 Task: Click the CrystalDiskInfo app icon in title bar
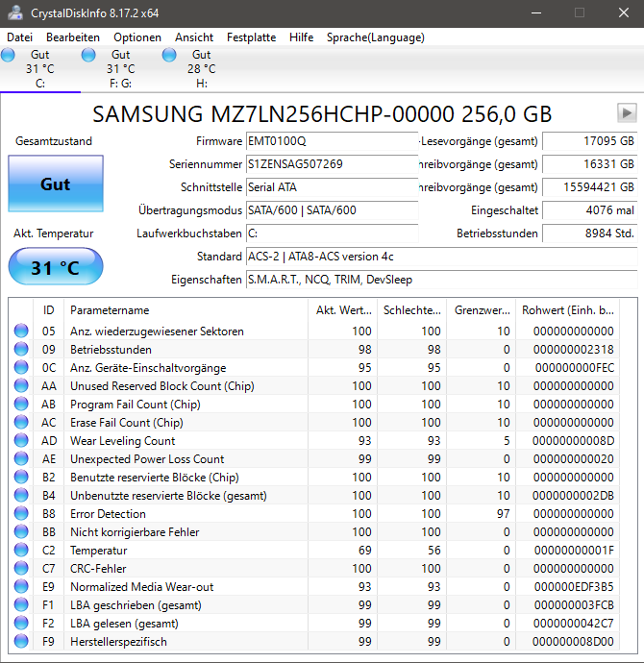pyautogui.click(x=14, y=13)
